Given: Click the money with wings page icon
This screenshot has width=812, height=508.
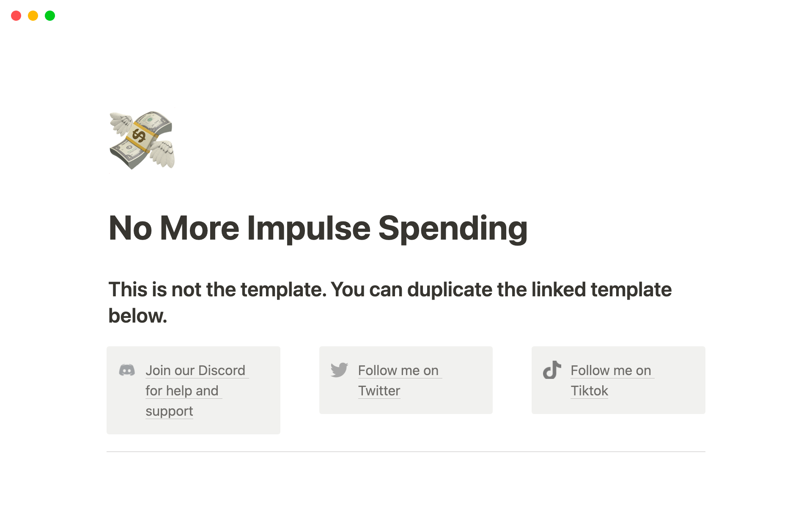Looking at the screenshot, I should [x=142, y=140].
